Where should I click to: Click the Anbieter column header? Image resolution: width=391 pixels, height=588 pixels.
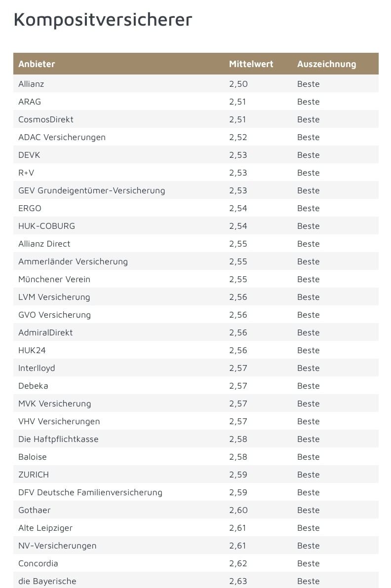[37, 64]
